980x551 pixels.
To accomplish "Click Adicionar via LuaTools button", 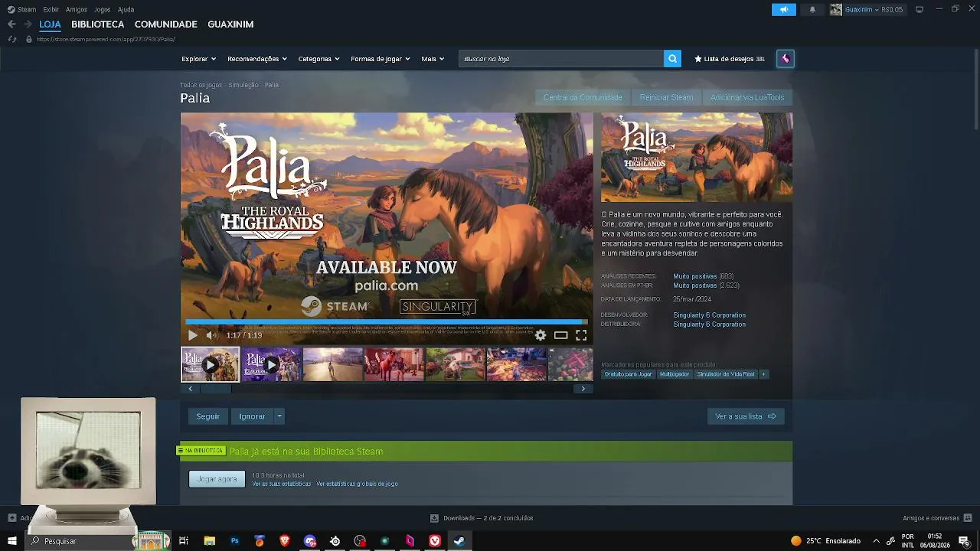I will [x=747, y=97].
